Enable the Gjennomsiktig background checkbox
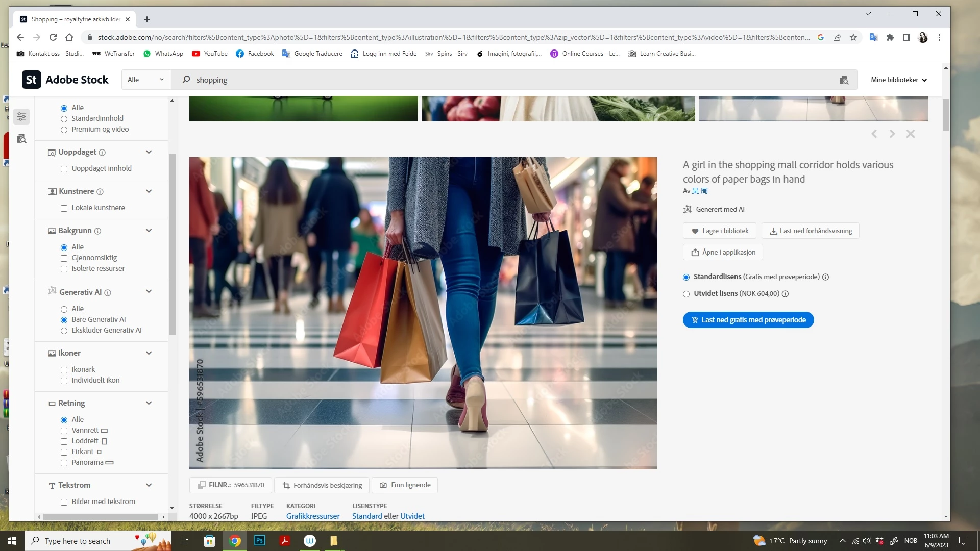This screenshot has width=980, height=551. pyautogui.click(x=64, y=258)
